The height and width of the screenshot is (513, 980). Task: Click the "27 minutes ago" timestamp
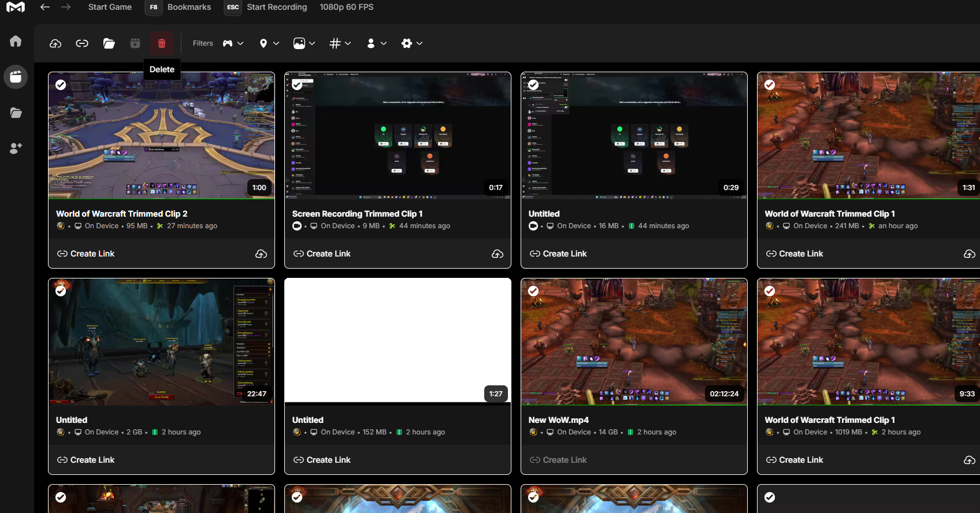tap(192, 226)
